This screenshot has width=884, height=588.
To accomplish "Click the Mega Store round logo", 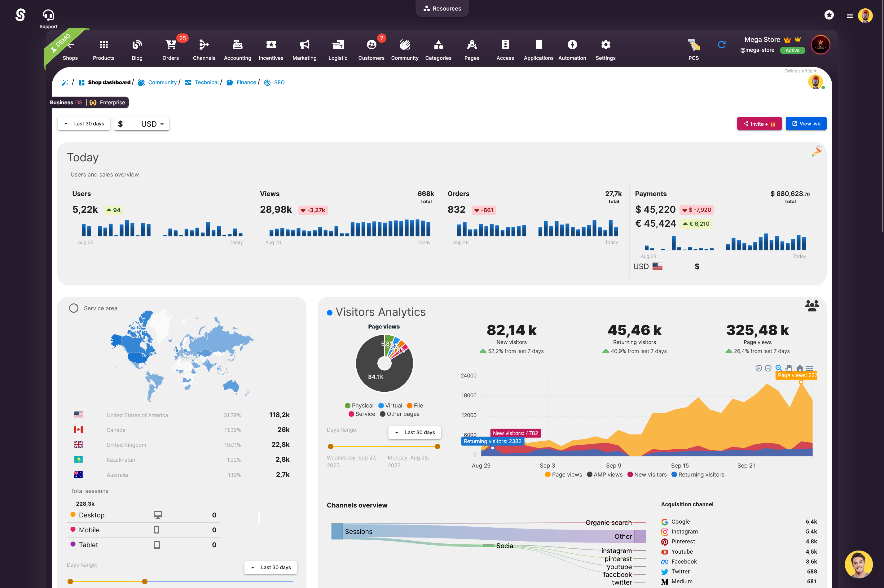I will pyautogui.click(x=820, y=45).
